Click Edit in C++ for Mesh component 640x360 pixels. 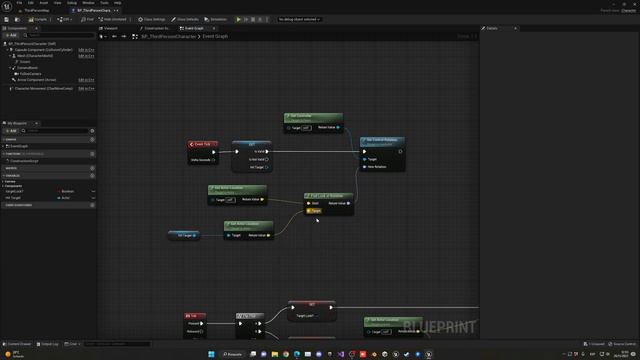(x=86, y=56)
